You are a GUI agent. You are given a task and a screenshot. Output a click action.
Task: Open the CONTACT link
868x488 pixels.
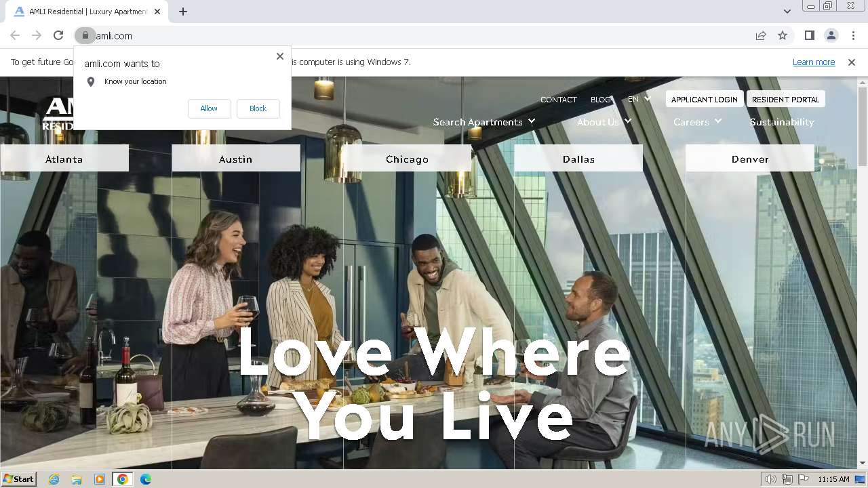(559, 100)
